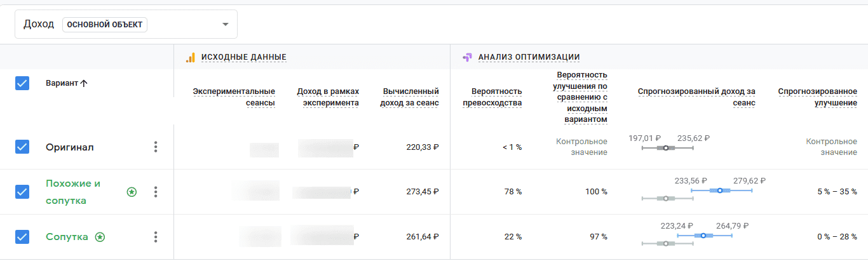Click the Спрогнозированный доход за сеанс header
868x261 pixels.
coord(696,97)
